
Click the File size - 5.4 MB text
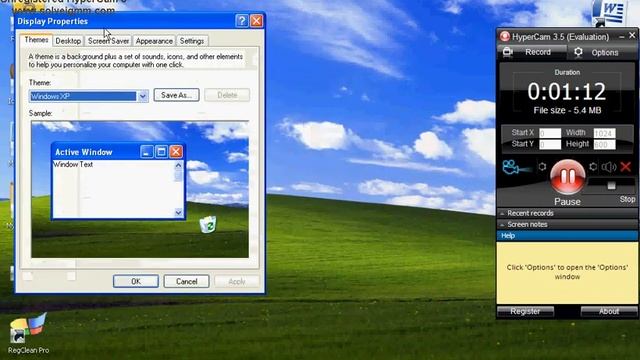[x=567, y=111]
